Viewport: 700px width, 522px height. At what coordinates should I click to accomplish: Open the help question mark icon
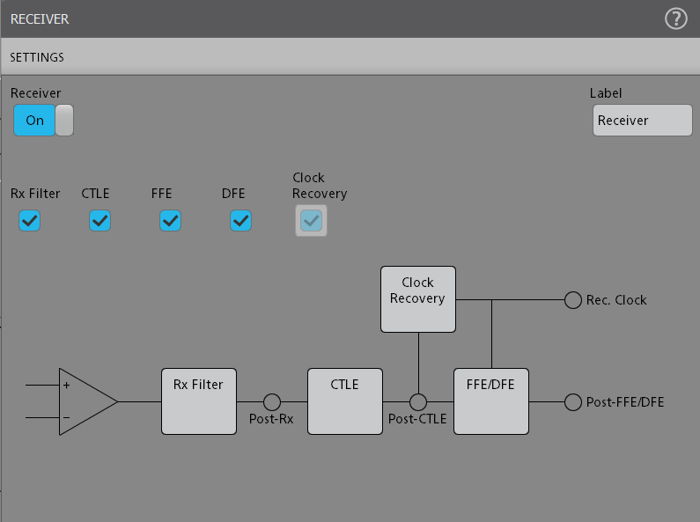(676, 19)
